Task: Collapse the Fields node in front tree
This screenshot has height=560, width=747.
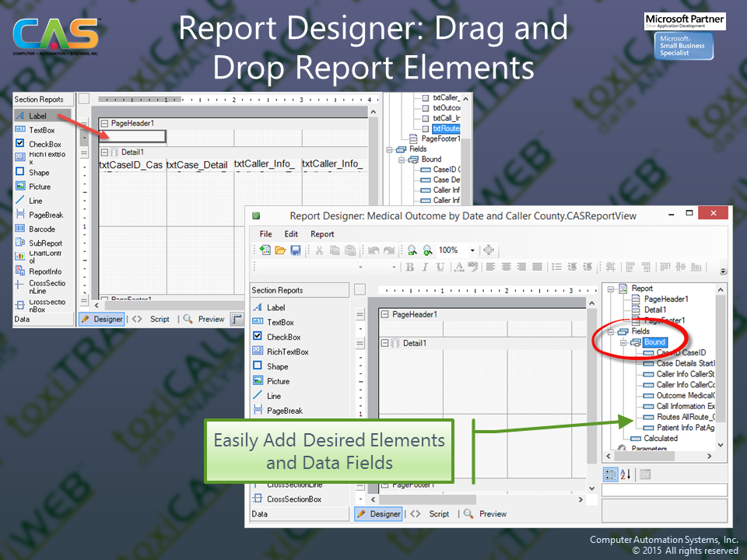Action: pos(612,331)
